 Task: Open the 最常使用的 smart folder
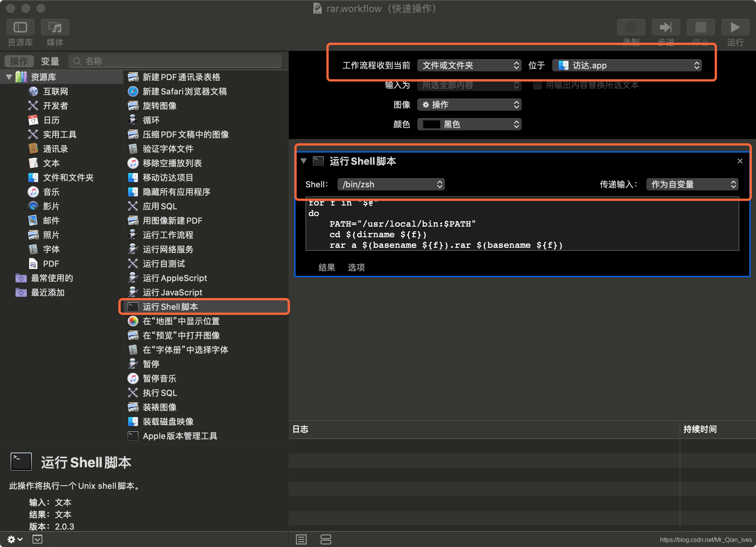click(x=52, y=278)
